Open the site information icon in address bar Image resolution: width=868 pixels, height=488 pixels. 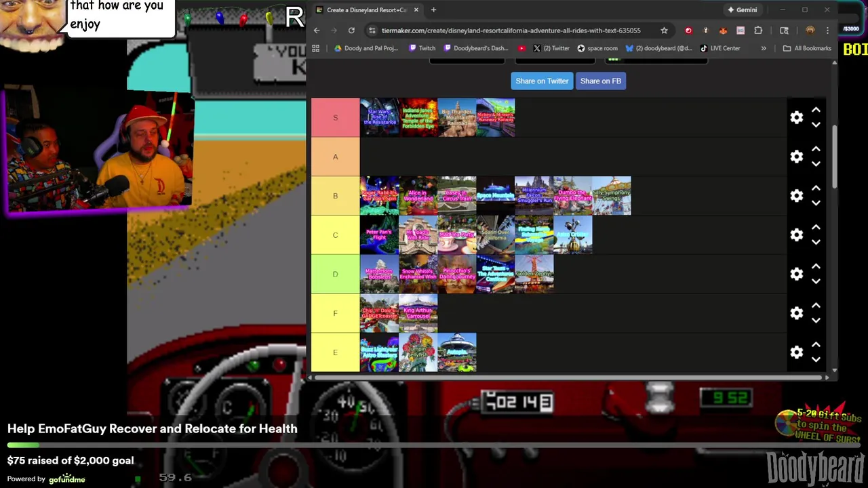[x=372, y=30]
